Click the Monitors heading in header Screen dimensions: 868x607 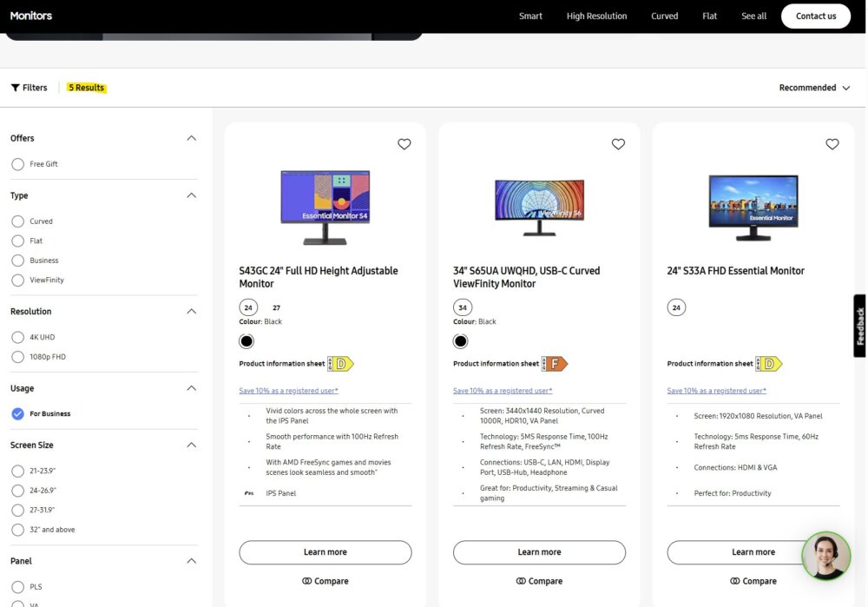click(x=31, y=16)
